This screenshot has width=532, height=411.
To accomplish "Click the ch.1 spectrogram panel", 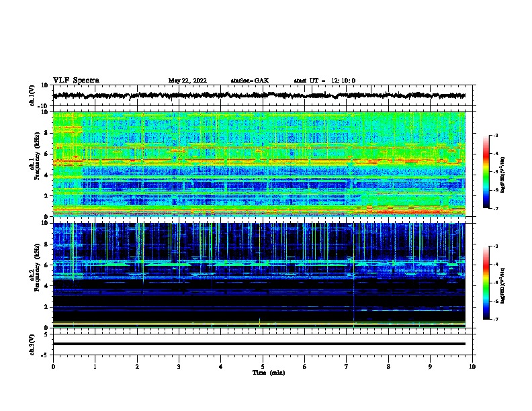I will (259, 164).
